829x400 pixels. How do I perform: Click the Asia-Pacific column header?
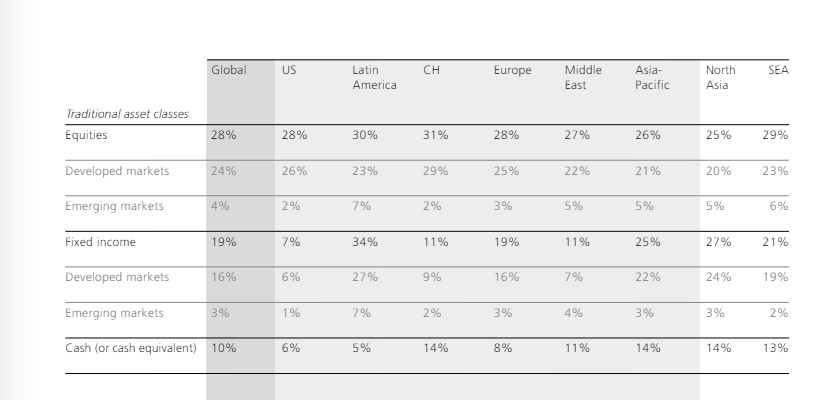tap(652, 78)
